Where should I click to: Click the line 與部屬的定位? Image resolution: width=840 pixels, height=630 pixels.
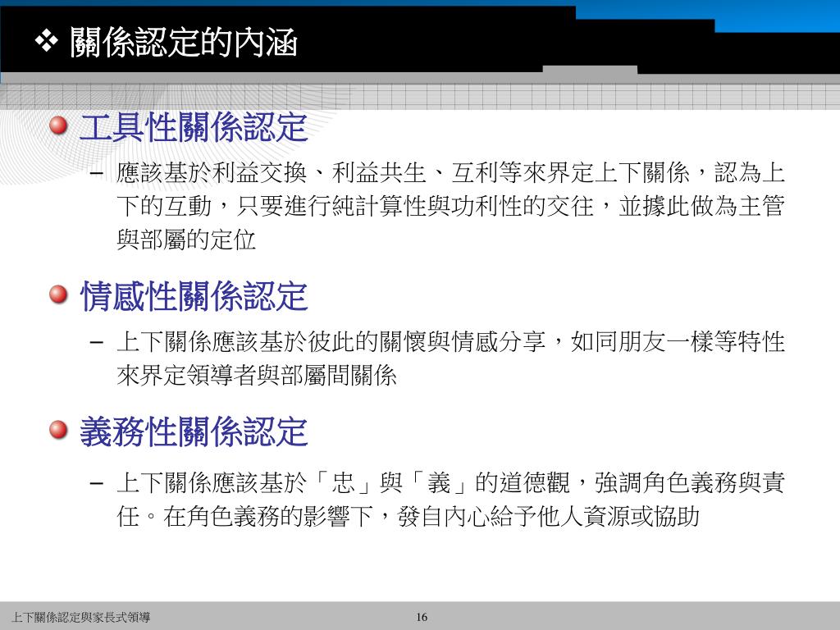tap(186, 240)
